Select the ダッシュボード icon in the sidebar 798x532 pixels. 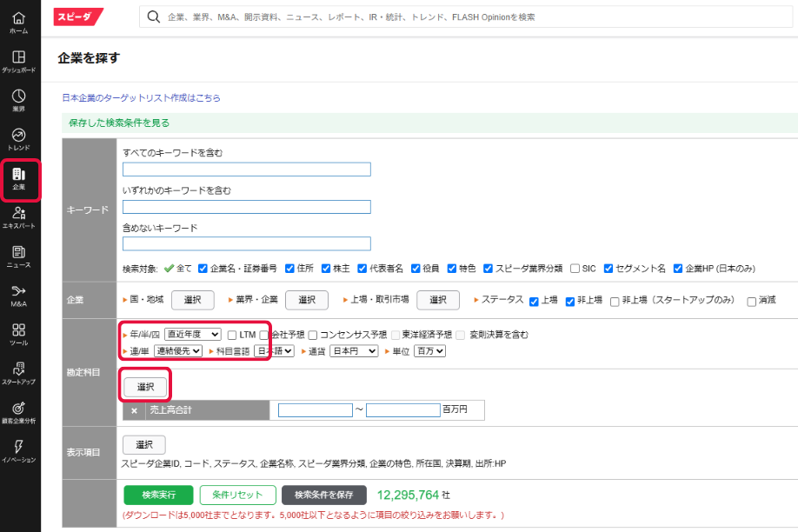(x=19, y=63)
